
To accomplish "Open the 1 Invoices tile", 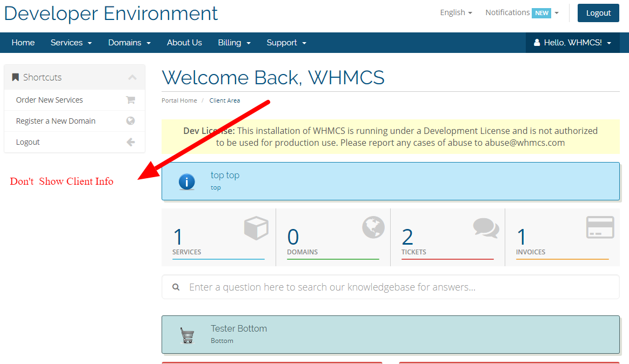I will coord(563,237).
